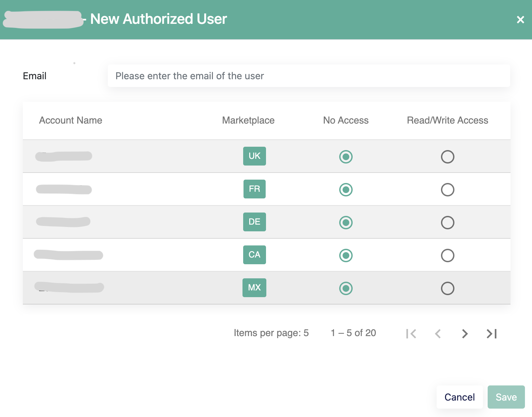Click the FR marketplace badge
532x417 pixels.
(x=255, y=189)
